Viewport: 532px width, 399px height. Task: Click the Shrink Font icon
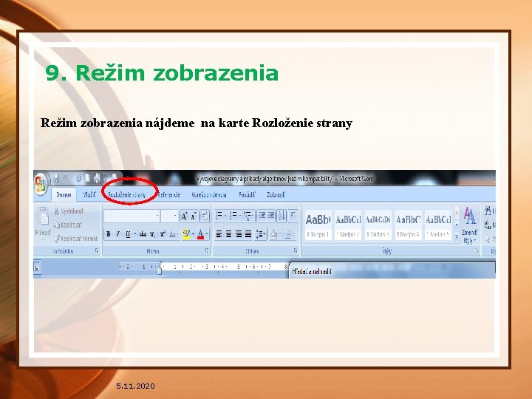194,216
